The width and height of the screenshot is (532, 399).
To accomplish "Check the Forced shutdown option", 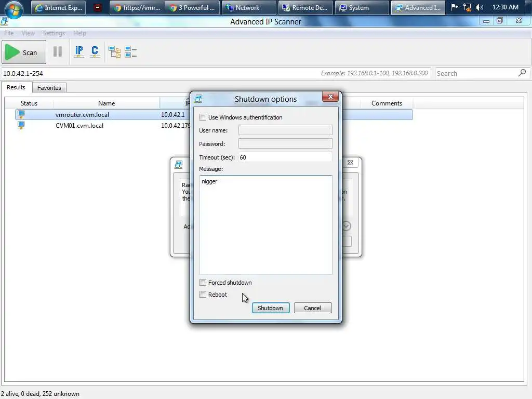I will (203, 283).
